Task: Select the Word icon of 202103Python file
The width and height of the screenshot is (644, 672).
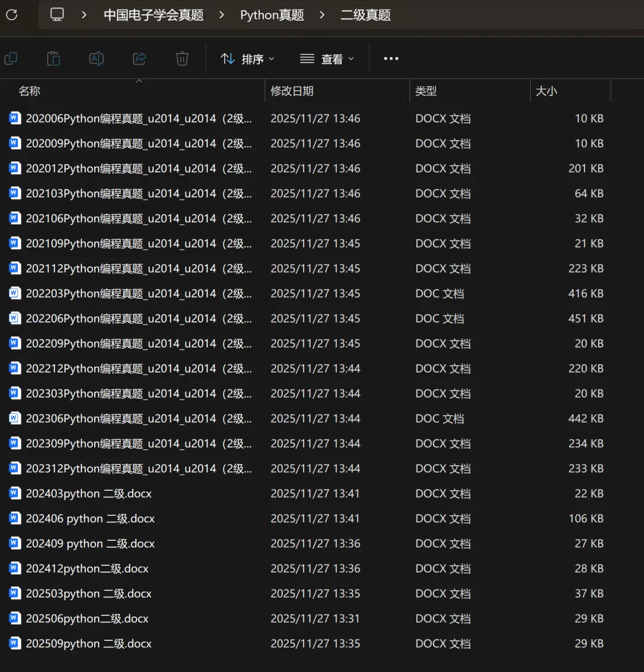Action: point(15,193)
